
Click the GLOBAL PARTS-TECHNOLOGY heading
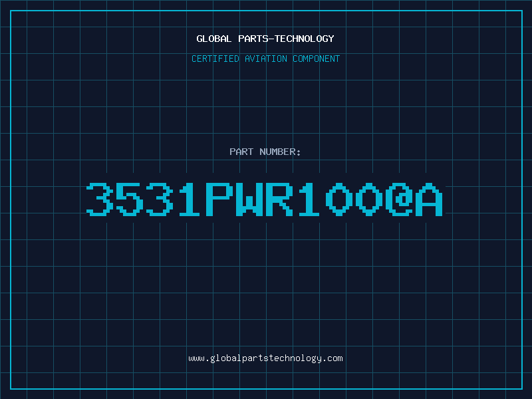pyautogui.click(x=265, y=39)
